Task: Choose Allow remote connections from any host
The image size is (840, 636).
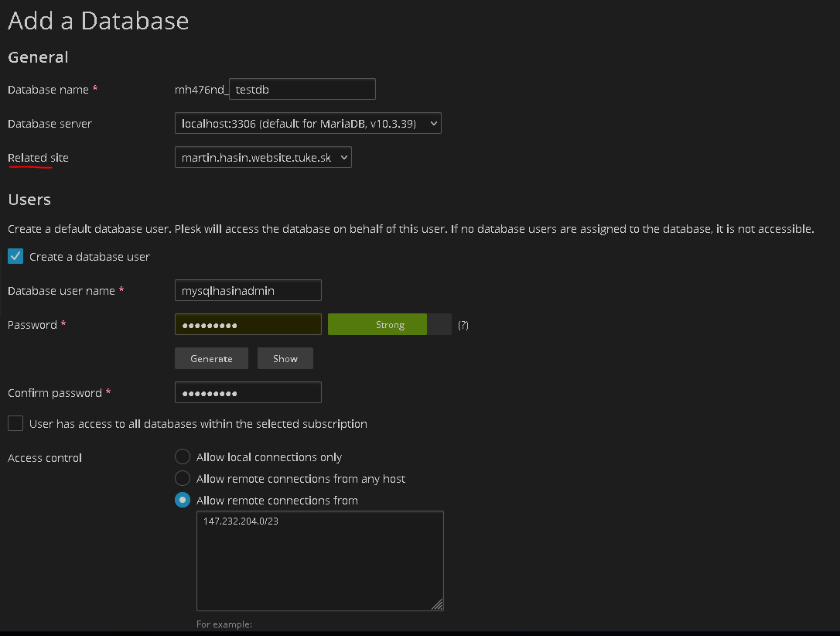Action: 183,478
